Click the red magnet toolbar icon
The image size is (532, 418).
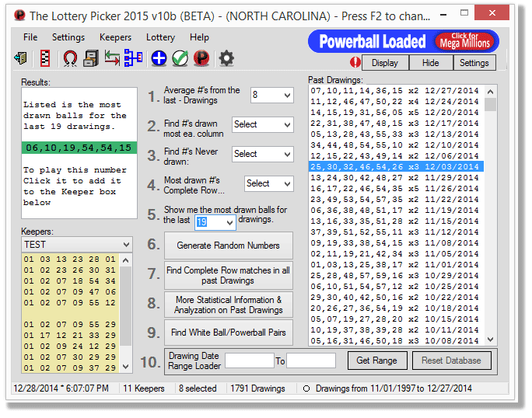(x=70, y=58)
